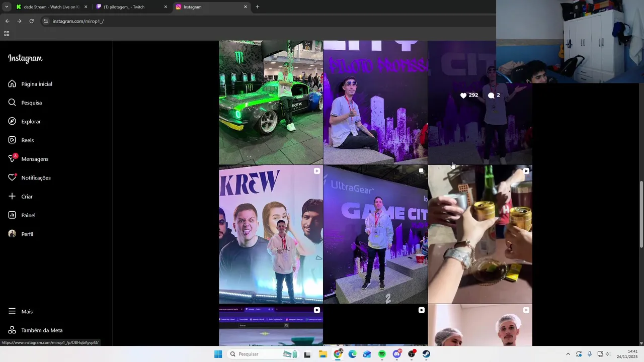Screen dimensions: 644x362
Task: Open Microsoft Edge from the taskbar
Action: [353, 354]
